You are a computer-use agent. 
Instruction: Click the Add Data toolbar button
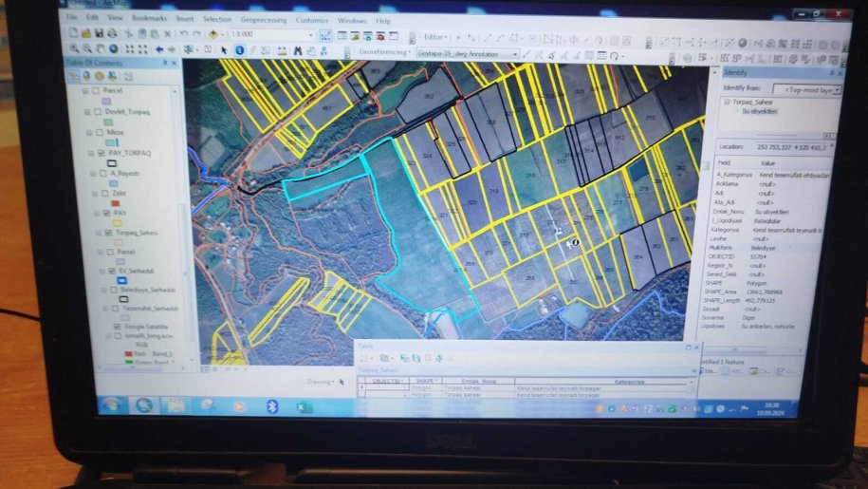point(212,34)
